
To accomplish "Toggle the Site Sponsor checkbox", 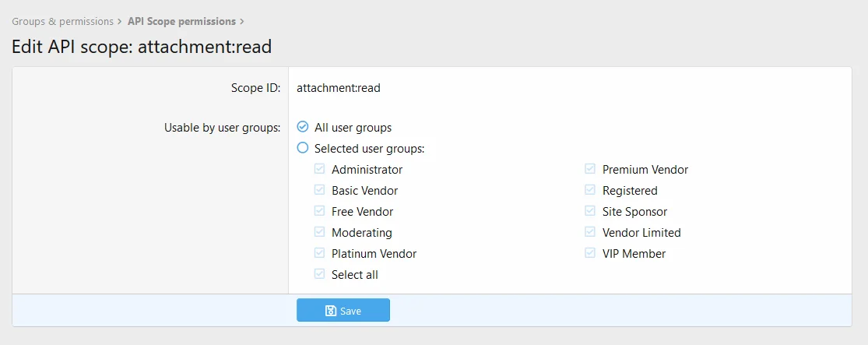I will pyautogui.click(x=590, y=212).
